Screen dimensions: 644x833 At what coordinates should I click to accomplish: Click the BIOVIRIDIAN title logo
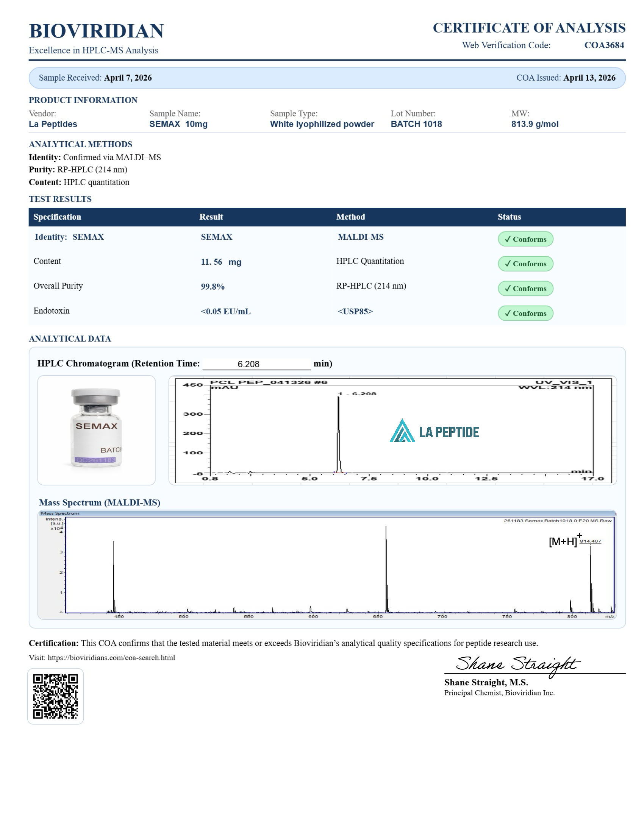click(96, 31)
